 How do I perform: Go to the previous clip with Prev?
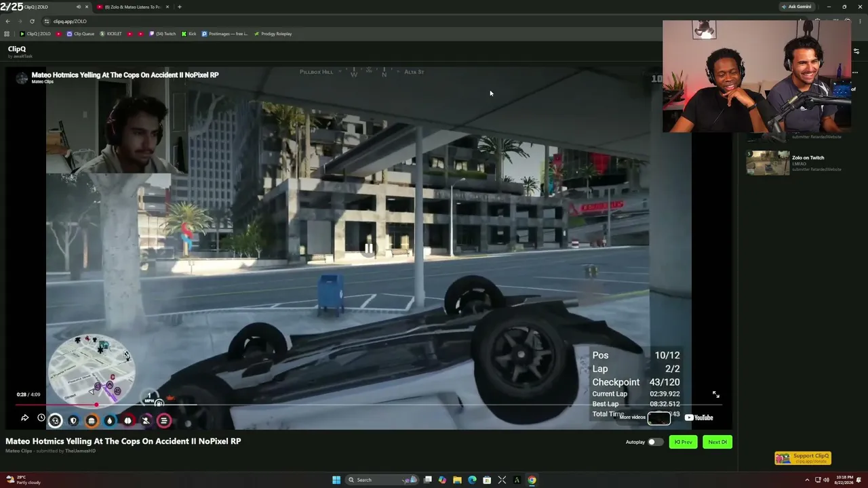tap(683, 442)
